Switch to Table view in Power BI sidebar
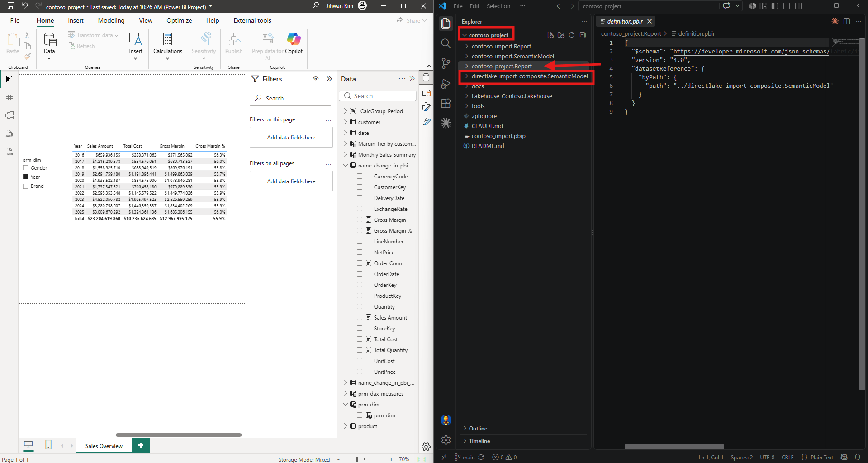The width and height of the screenshot is (868, 463). (x=9, y=97)
